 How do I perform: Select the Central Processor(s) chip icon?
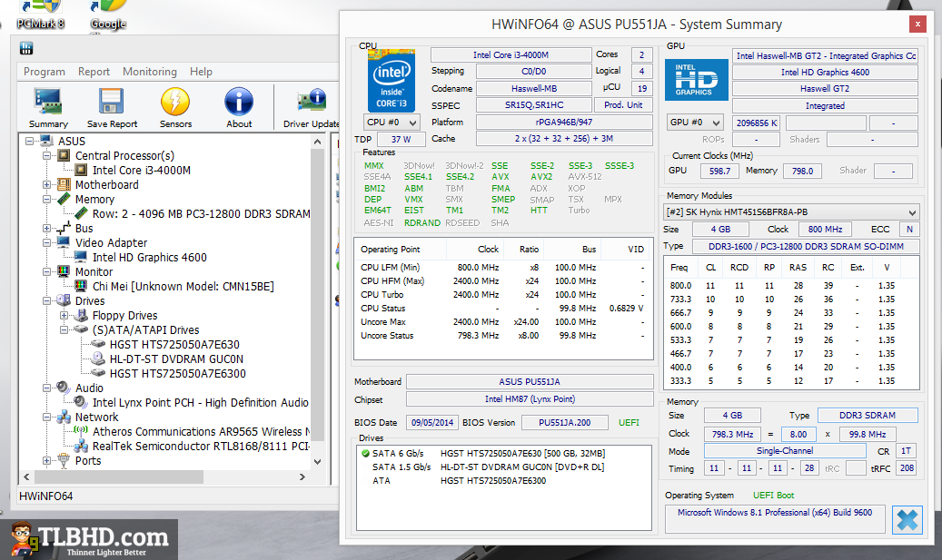click(x=64, y=155)
